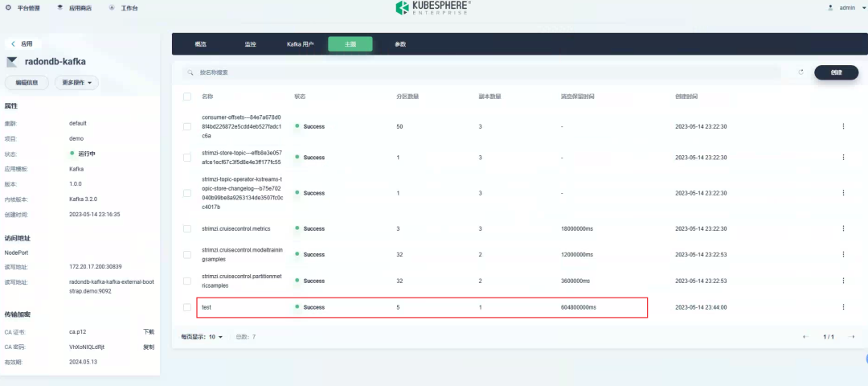Click the 12000000ms retention value
868x386 pixels.
point(577,254)
